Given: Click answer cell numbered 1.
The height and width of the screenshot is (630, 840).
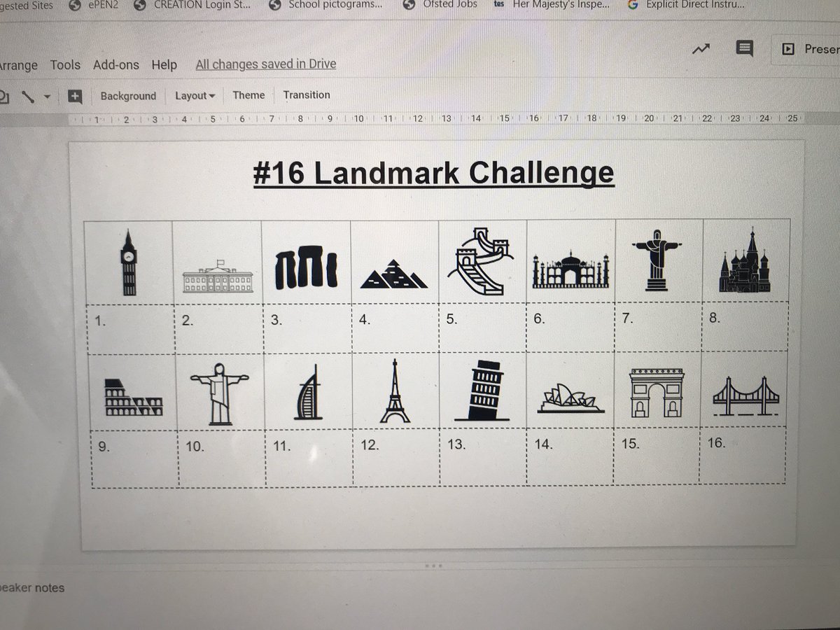Looking at the screenshot, I should pyautogui.click(x=132, y=329).
